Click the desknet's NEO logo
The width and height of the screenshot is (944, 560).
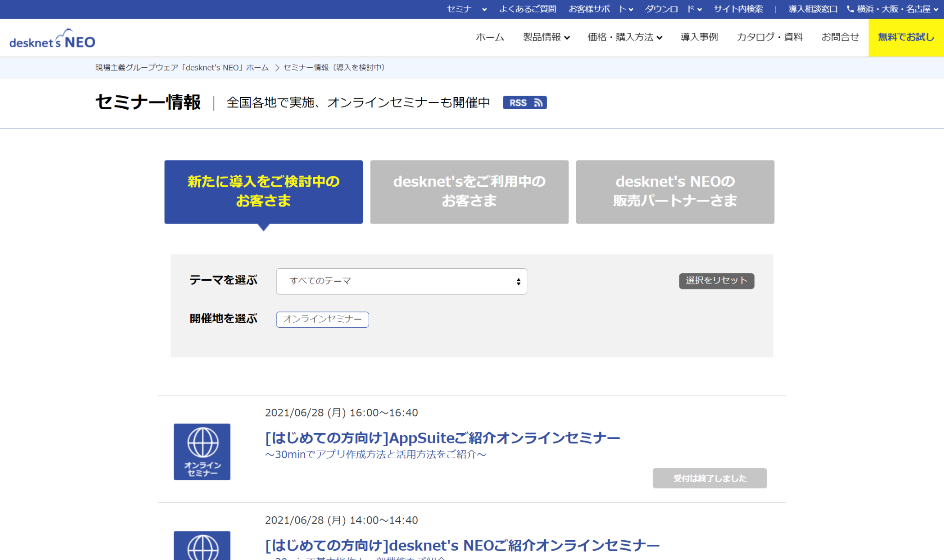coord(52,39)
